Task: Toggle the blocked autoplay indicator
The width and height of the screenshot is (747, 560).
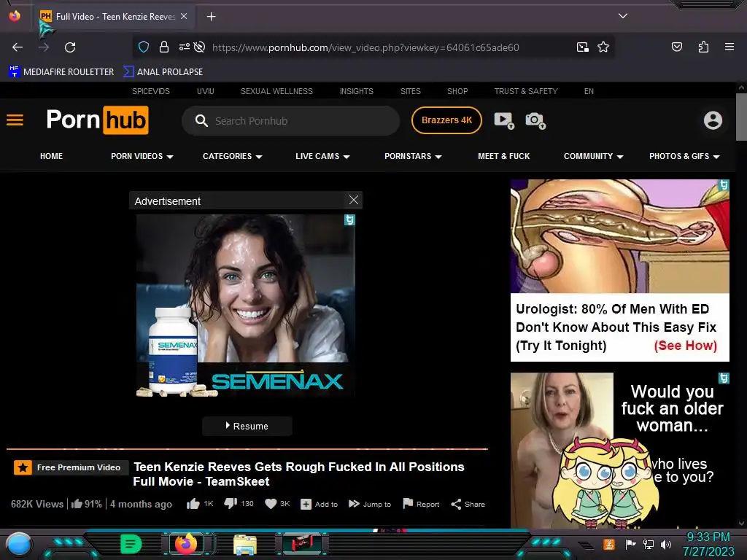Action: [200, 47]
